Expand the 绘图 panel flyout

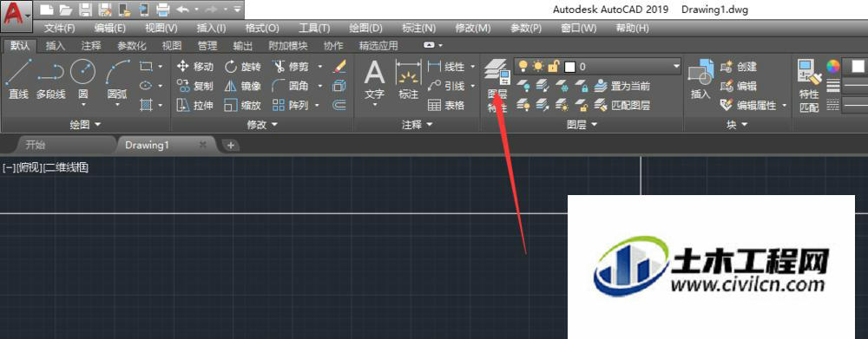click(86, 125)
